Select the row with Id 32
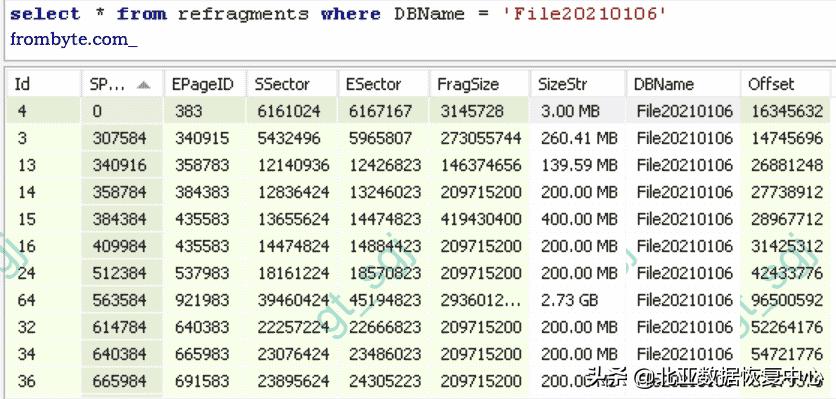This screenshot has height=399, width=836. point(418,327)
